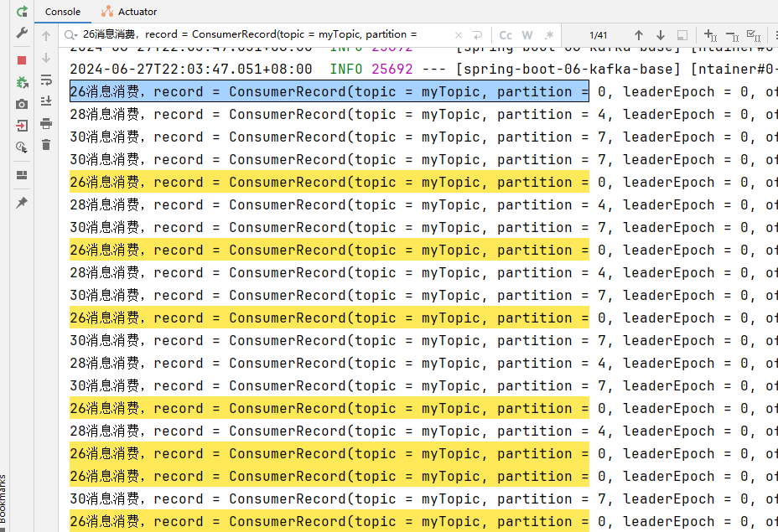Image resolution: width=778 pixels, height=532 pixels.
Task: Go to previous occurrence arrow
Action: tap(639, 35)
